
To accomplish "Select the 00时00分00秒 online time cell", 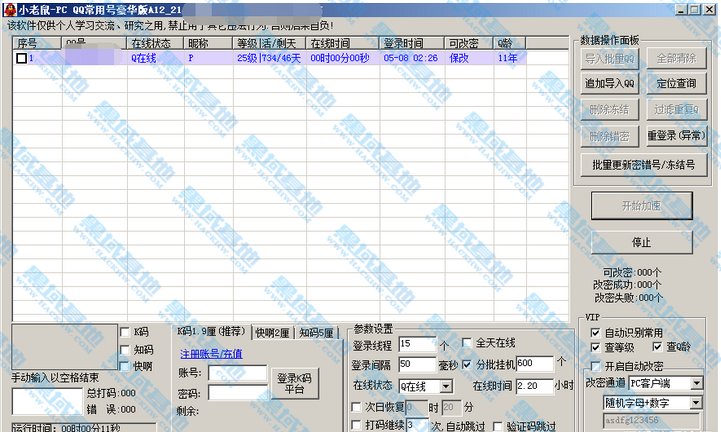I will pyautogui.click(x=343, y=58).
